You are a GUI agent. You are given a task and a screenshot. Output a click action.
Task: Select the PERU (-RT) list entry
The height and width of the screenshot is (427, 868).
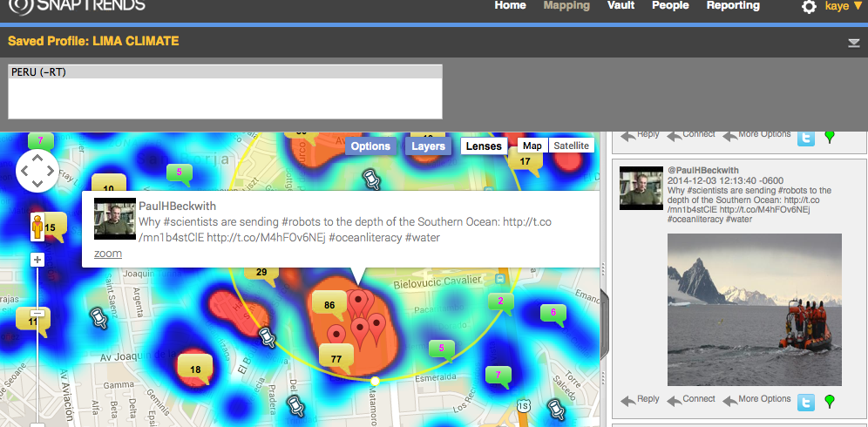[225, 72]
